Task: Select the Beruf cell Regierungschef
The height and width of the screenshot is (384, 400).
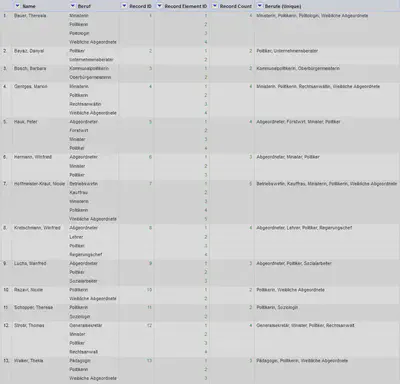Action: pos(86,255)
